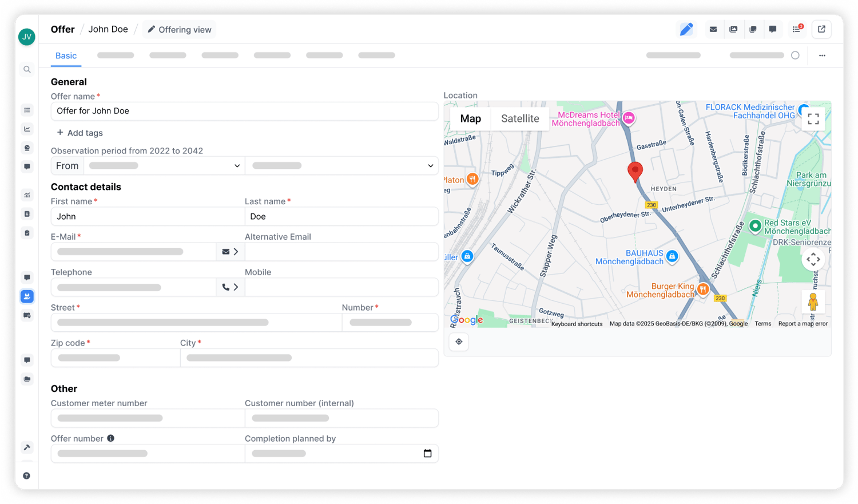Open the envelope mail icon in top toolbar
Viewport: 858px width, 504px height.
click(713, 29)
